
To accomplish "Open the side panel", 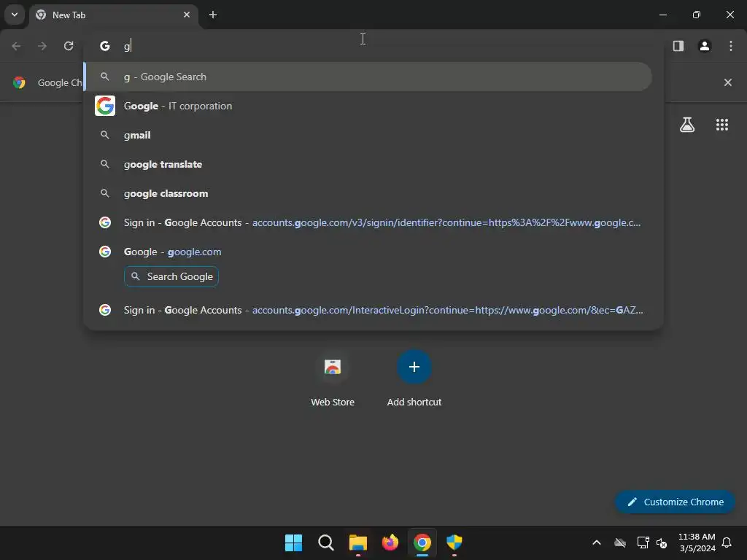I will pos(678,46).
